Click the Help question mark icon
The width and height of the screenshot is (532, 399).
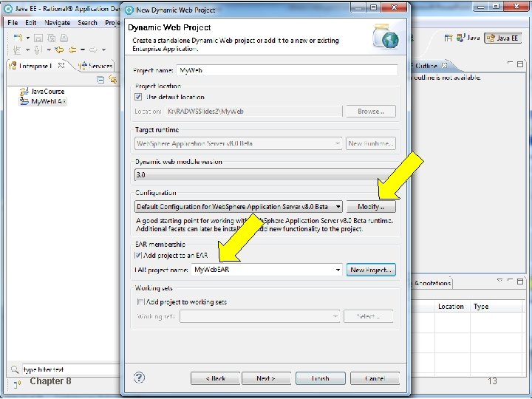point(139,378)
